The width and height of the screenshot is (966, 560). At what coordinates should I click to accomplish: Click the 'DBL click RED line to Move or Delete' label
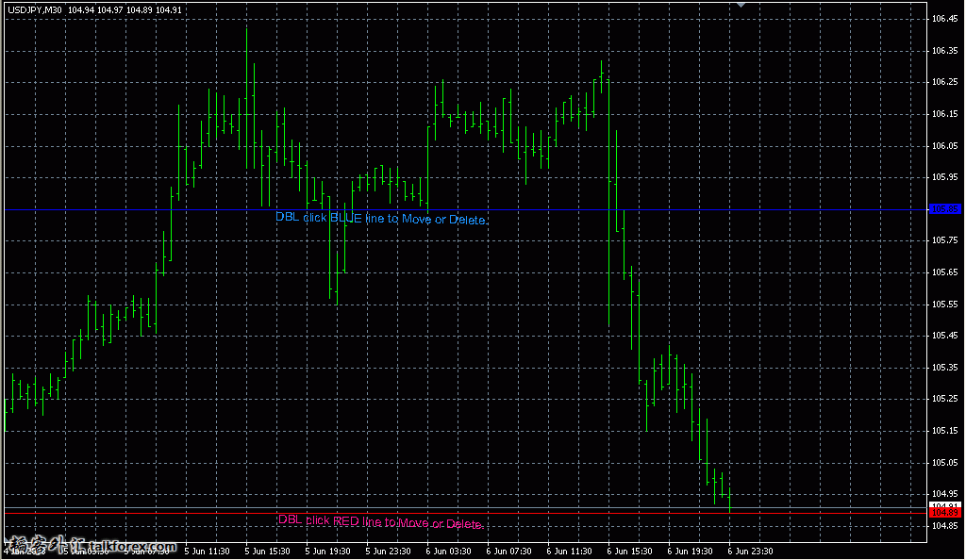[381, 522]
